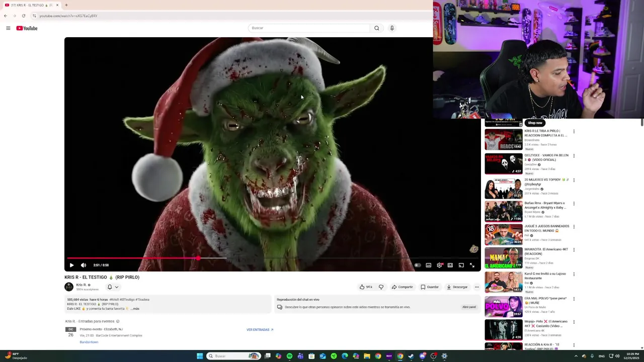Click the Shop now ad button

[x=535, y=123]
